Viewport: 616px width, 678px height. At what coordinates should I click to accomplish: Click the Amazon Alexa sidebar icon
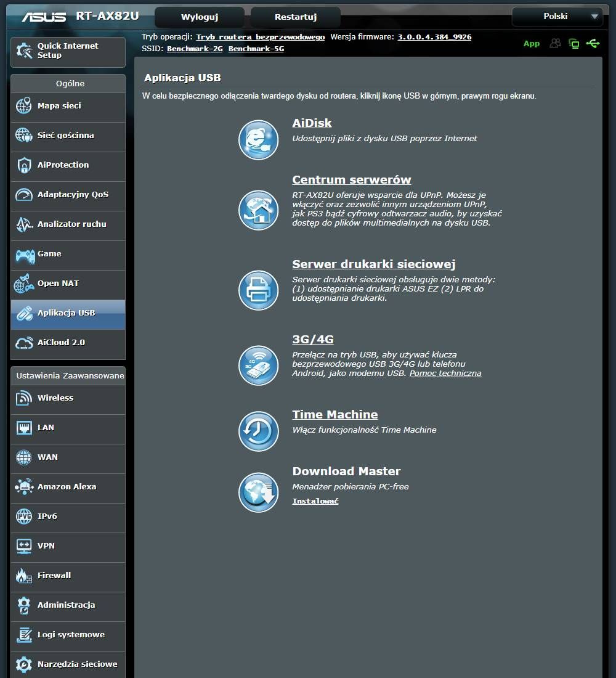tap(24, 486)
